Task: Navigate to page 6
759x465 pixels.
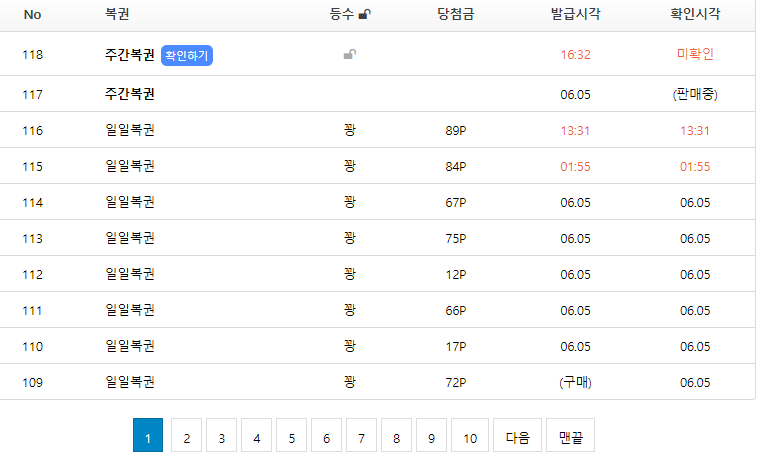Action: (326, 435)
